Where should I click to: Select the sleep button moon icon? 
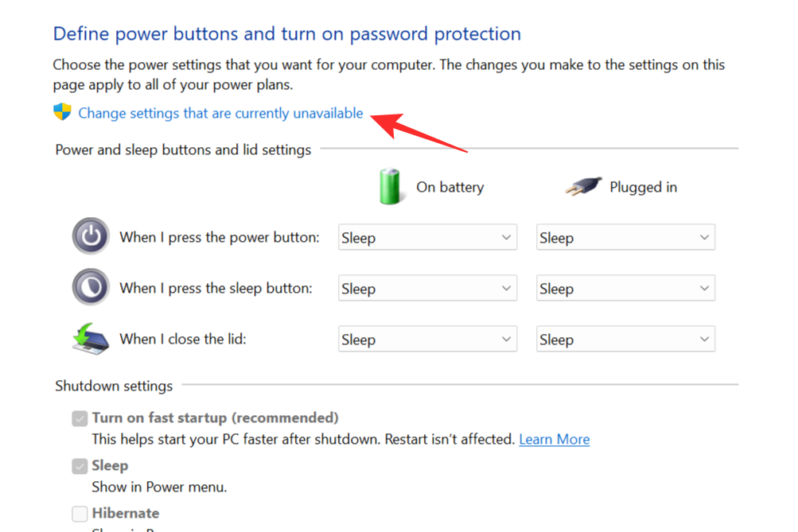90,287
